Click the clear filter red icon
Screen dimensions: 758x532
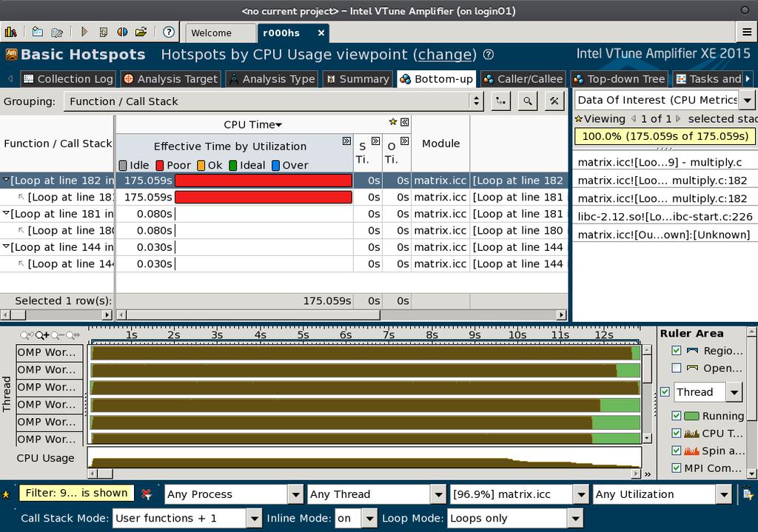(147, 494)
